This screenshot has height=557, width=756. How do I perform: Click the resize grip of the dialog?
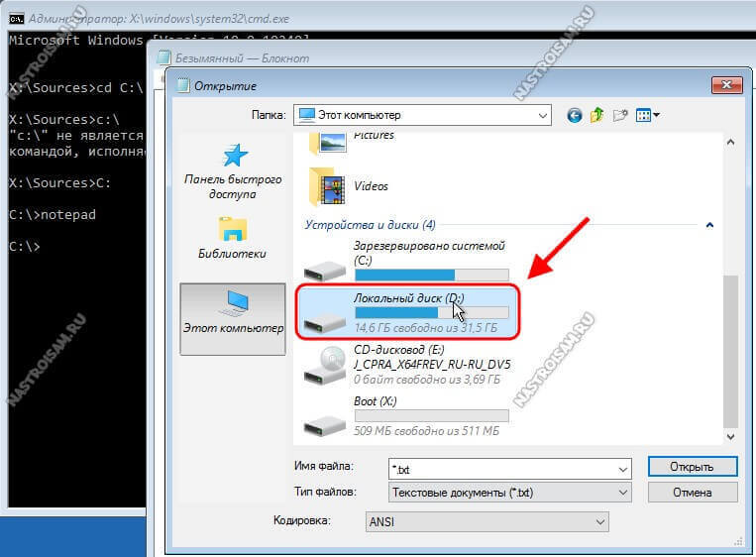[738, 542]
